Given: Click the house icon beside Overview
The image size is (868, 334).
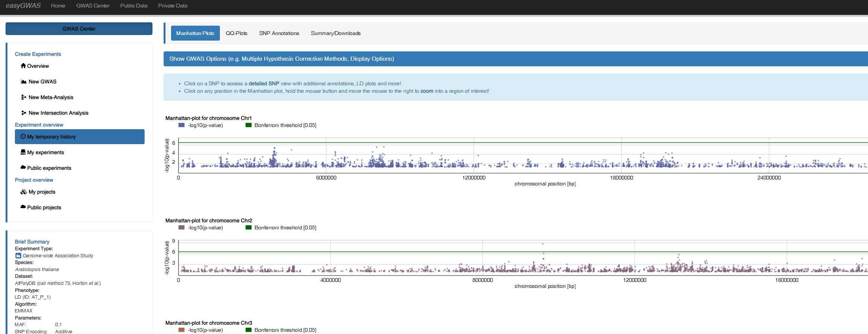Looking at the screenshot, I should 23,66.
